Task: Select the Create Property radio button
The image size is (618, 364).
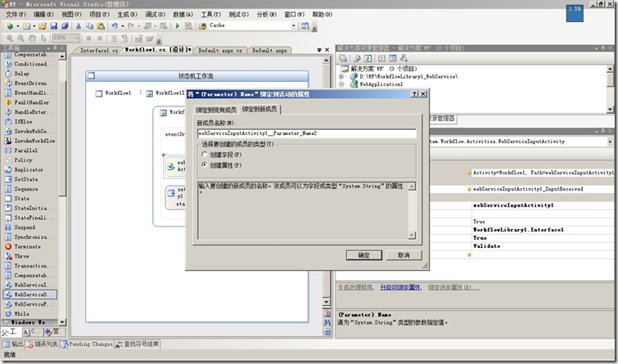Action: point(205,164)
